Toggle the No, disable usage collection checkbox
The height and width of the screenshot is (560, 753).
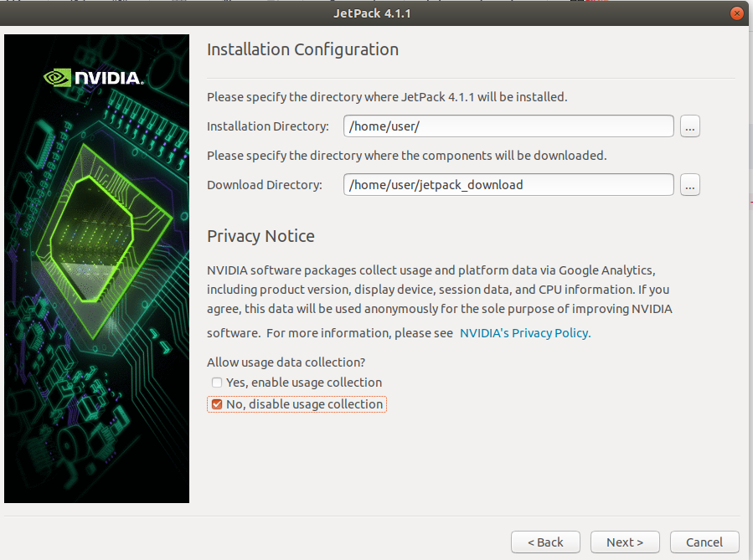pos(217,404)
